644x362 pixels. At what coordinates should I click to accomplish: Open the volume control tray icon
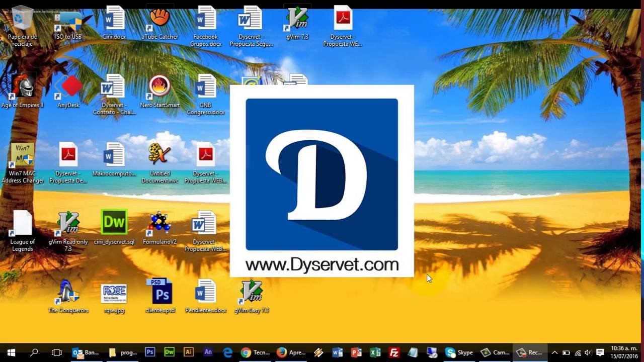click(x=588, y=352)
